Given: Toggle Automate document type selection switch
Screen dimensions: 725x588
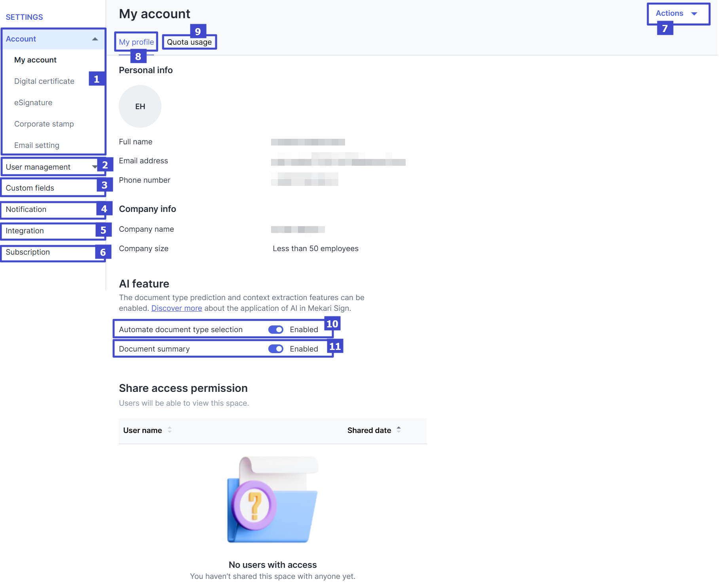Looking at the screenshot, I should 275,329.
